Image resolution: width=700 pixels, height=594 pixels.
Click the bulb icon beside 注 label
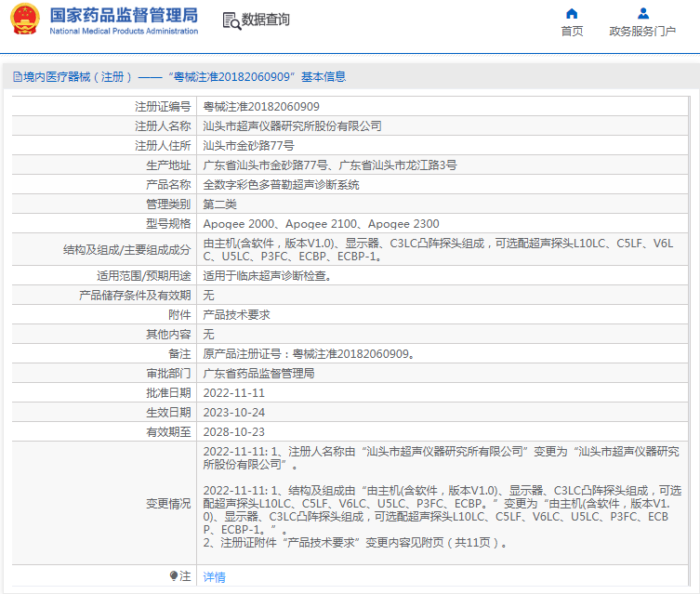pos(173,576)
